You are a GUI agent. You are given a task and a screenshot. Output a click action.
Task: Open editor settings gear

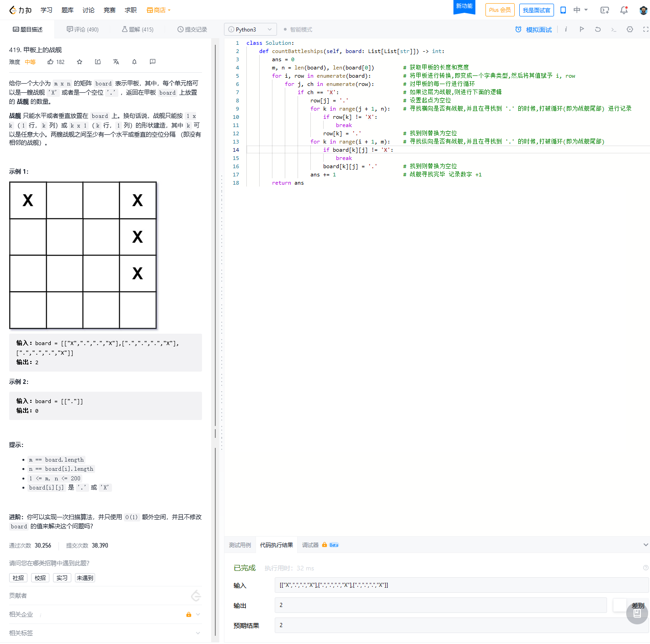click(630, 29)
